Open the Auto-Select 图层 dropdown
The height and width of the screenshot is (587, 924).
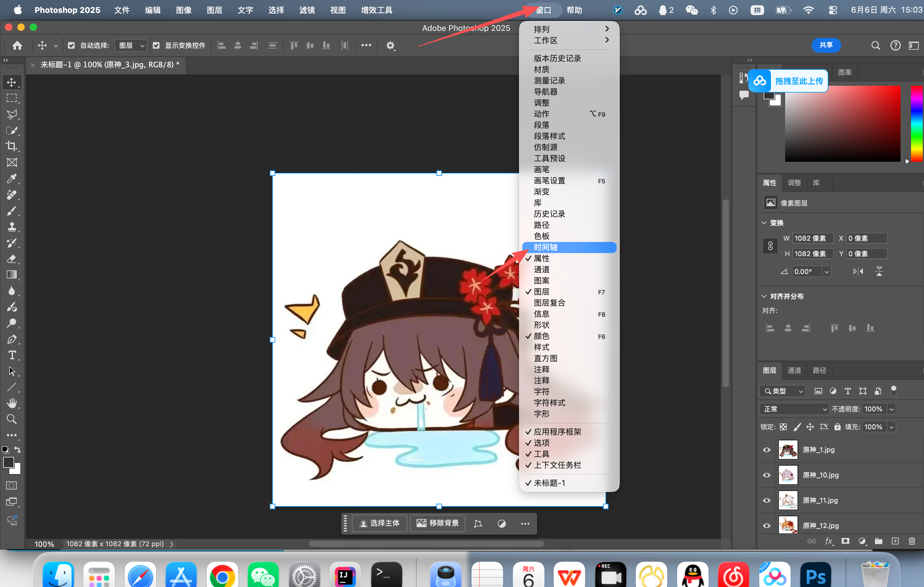(131, 45)
